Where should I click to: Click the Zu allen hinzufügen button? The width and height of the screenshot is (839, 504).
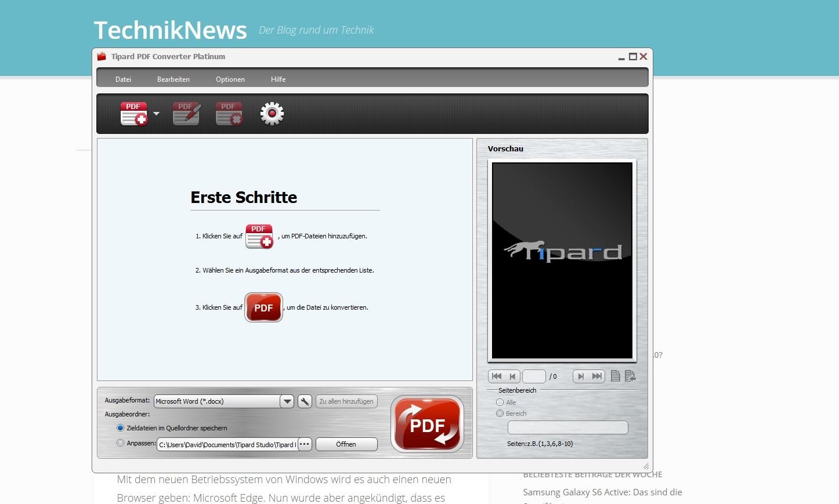[346, 401]
